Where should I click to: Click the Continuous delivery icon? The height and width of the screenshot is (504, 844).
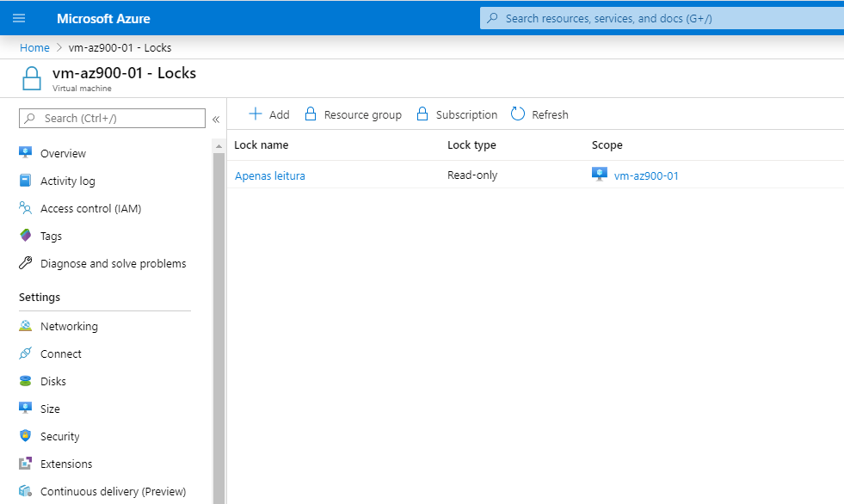pos(25,490)
